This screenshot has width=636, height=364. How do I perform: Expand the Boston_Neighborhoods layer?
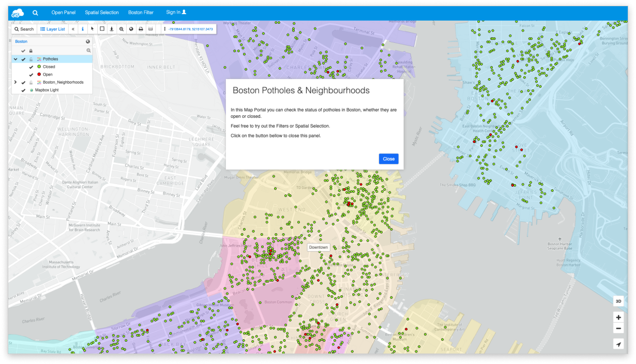pos(16,82)
